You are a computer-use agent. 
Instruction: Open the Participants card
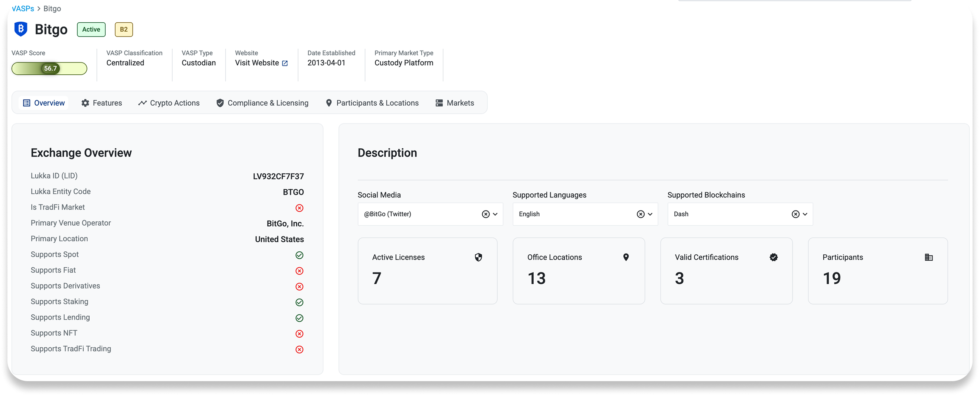tap(878, 271)
